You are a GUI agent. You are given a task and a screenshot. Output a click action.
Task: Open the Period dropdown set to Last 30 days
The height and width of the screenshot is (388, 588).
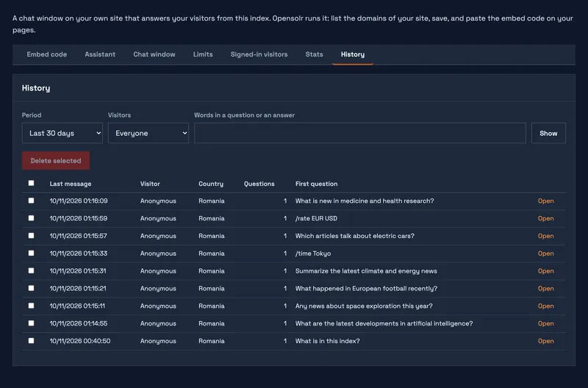[62, 133]
